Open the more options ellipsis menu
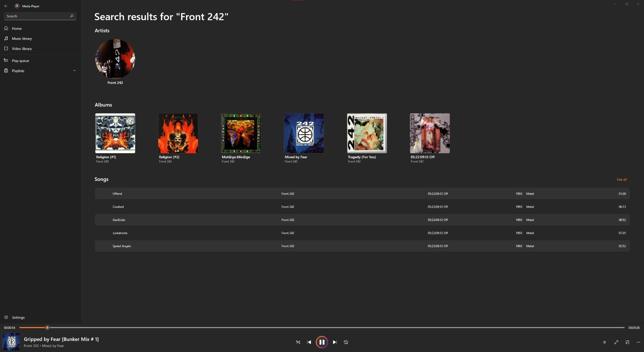Screen dimensions: 644x352 point(638,342)
